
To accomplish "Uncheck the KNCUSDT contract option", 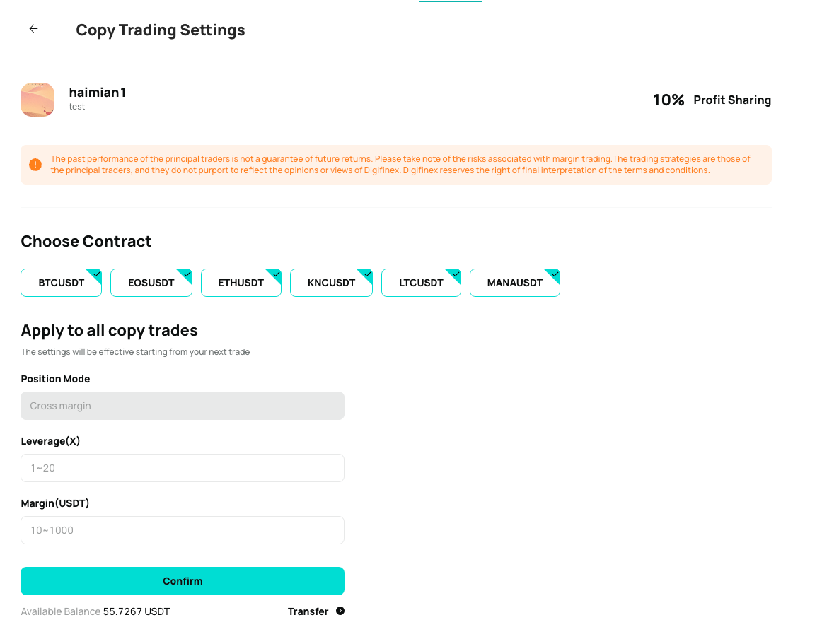I will (x=331, y=283).
